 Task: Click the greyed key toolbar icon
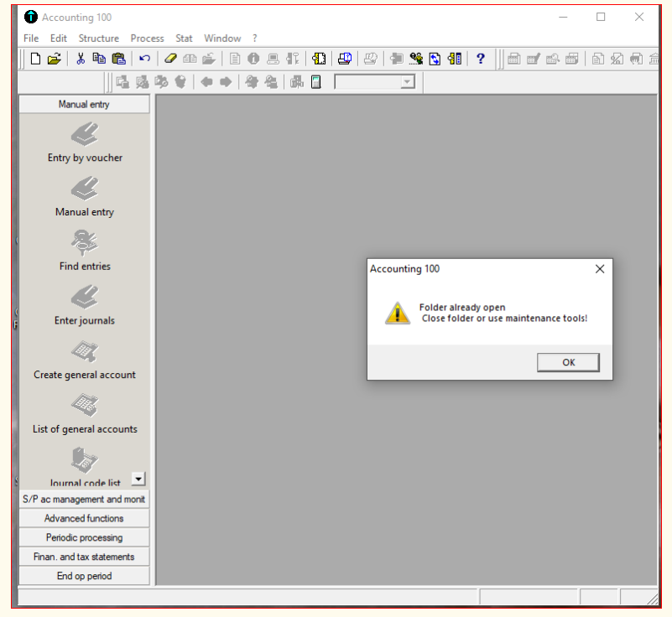pos(293,59)
